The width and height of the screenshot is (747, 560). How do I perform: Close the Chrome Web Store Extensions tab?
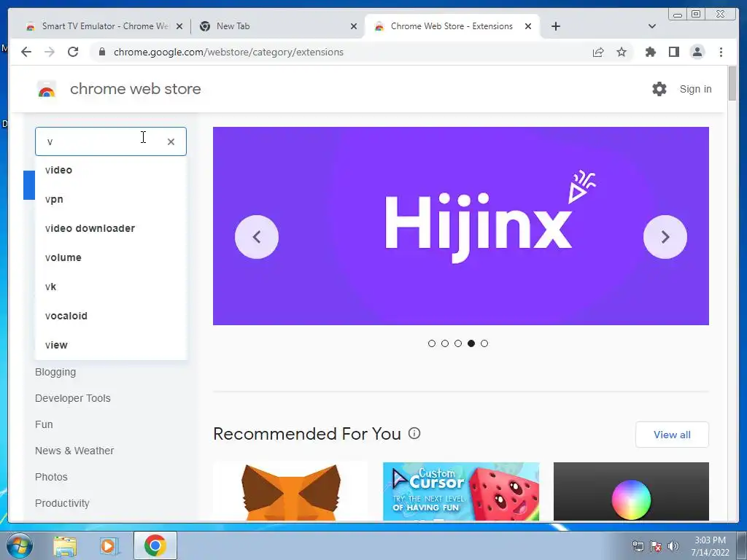[x=528, y=27]
